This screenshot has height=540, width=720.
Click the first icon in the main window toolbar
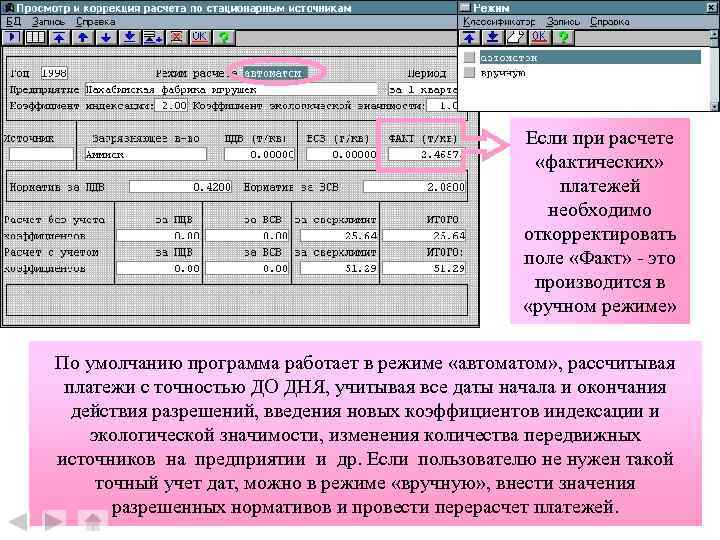point(12,37)
